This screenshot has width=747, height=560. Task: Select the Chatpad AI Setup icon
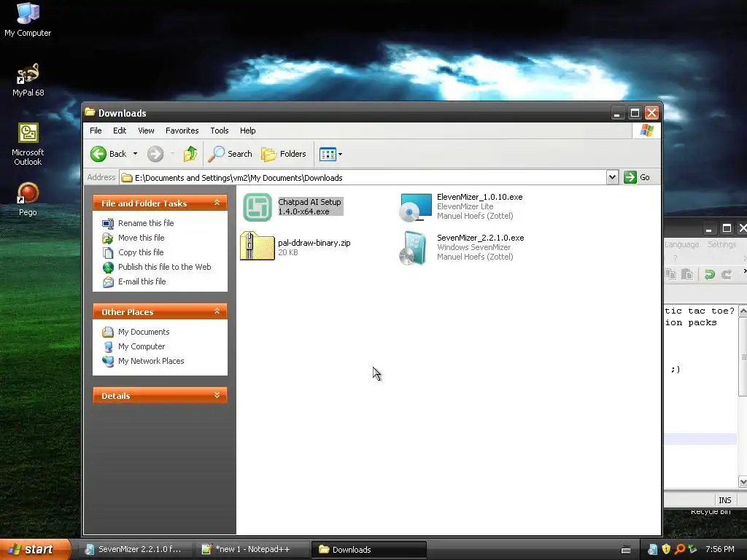(258, 207)
